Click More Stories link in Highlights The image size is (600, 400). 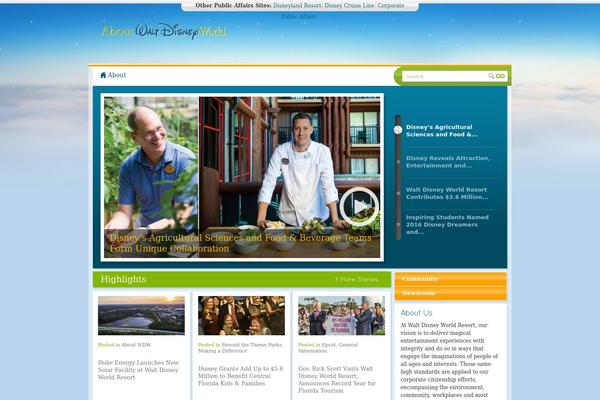[x=356, y=279]
